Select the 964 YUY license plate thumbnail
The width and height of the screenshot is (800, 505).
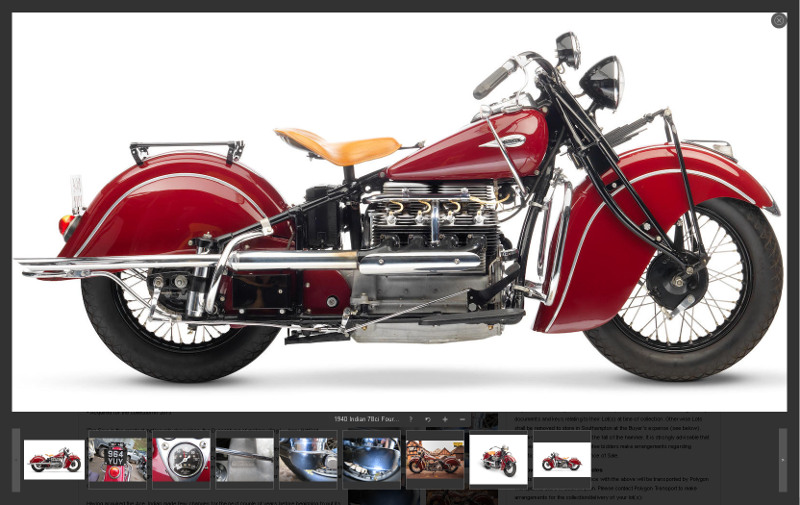[117, 460]
